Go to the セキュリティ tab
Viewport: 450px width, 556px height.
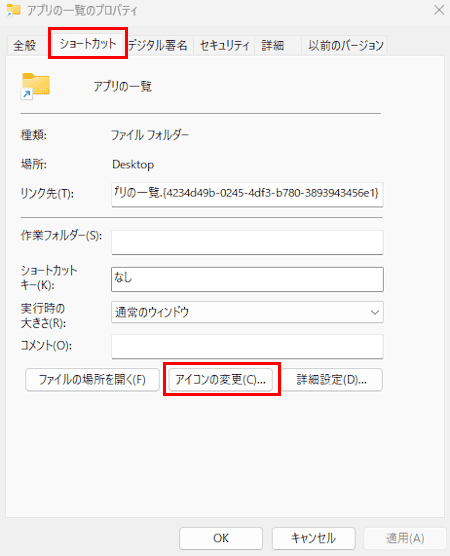(224, 45)
